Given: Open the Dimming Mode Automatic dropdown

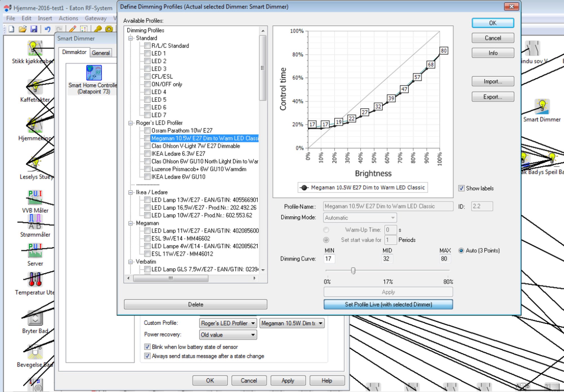Looking at the screenshot, I should pos(360,218).
